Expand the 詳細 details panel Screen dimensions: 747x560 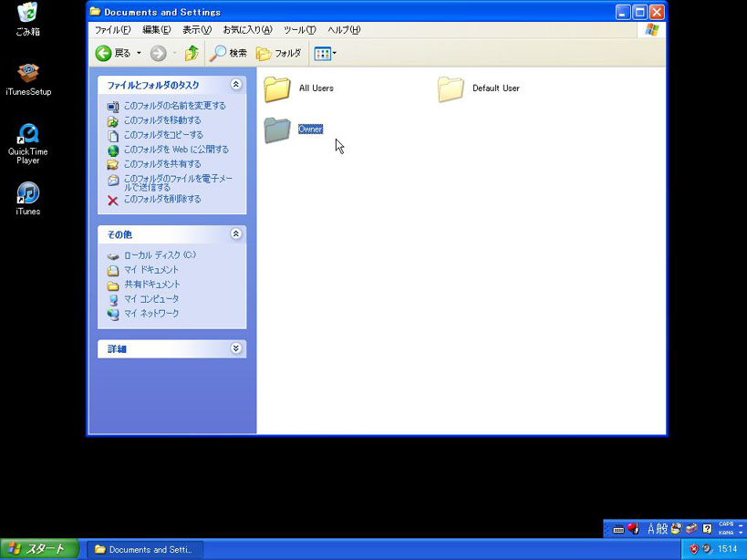tap(236, 348)
